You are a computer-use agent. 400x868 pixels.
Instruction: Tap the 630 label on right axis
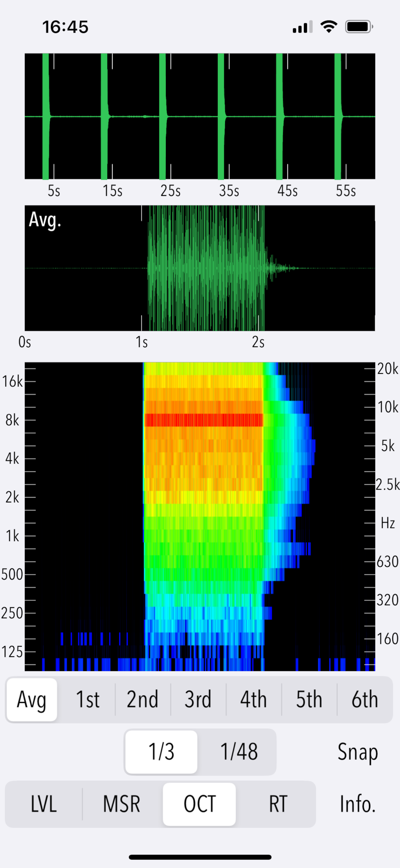click(x=388, y=562)
